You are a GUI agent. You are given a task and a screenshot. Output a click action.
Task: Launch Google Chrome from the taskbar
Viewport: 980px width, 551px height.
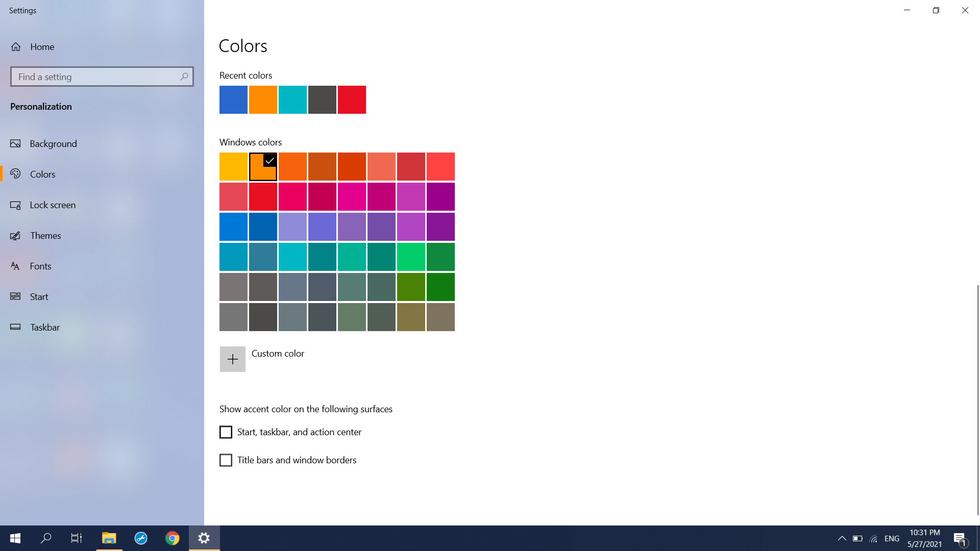(x=173, y=538)
